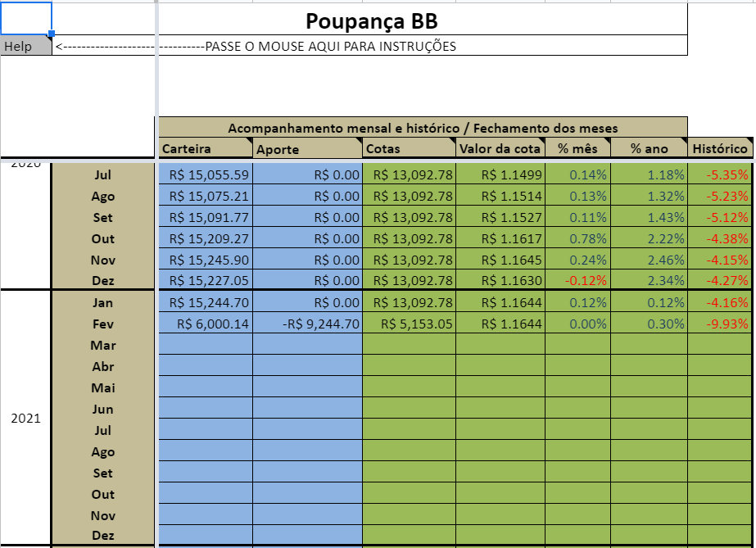Select the Abr month label
Viewport: 756px width, 548px height.
tap(103, 366)
